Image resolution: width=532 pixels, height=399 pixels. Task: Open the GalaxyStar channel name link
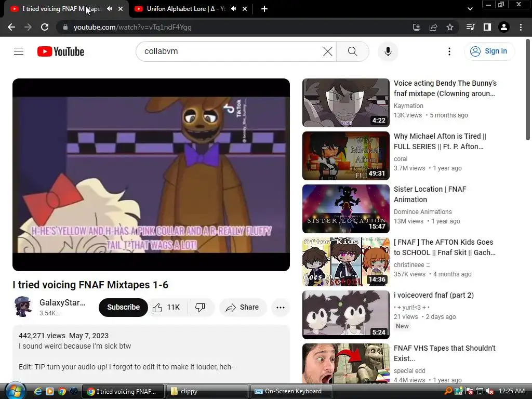62,302
